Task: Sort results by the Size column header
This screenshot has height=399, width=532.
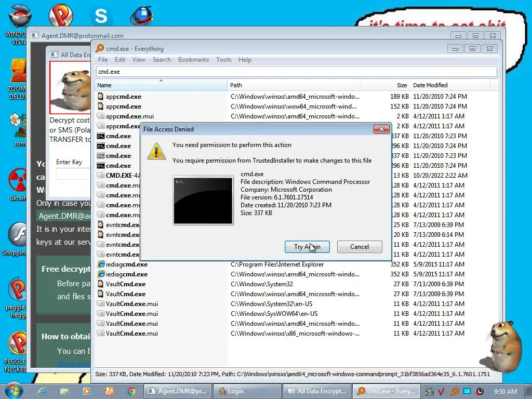Action: [x=385, y=85]
